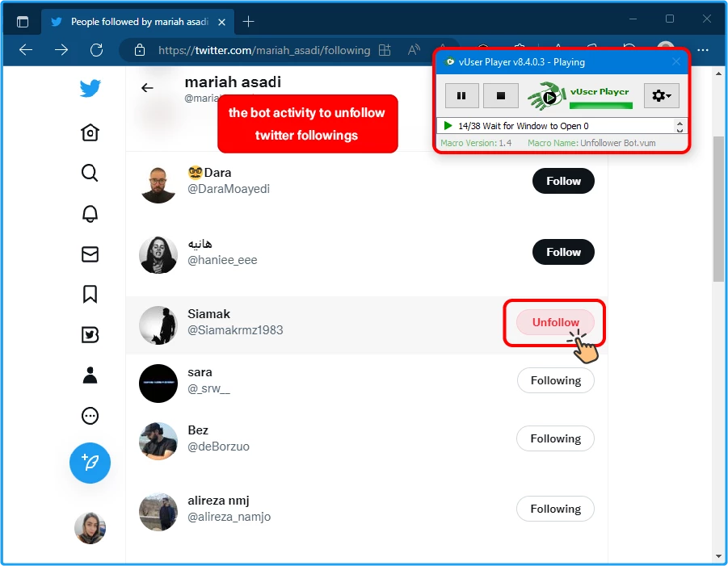Open the Explore search icon in sidebar
This screenshot has width=728, height=566.
[90, 173]
